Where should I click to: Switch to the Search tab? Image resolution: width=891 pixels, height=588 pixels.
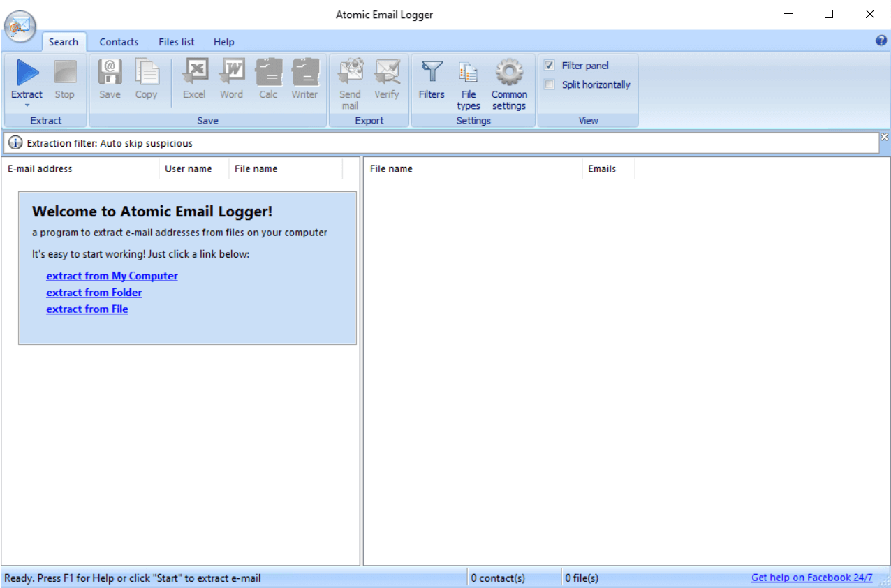click(64, 42)
